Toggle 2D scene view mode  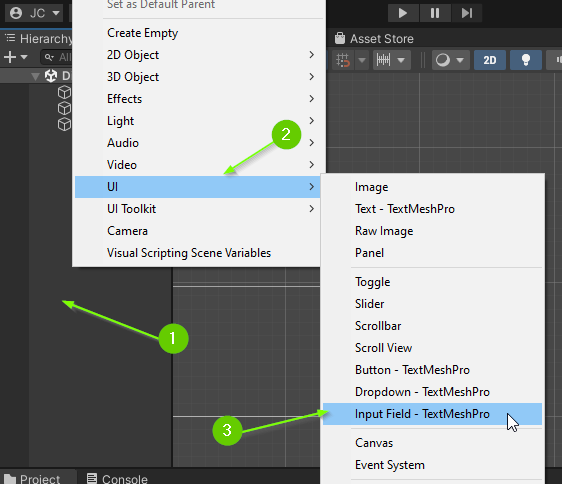click(x=490, y=60)
